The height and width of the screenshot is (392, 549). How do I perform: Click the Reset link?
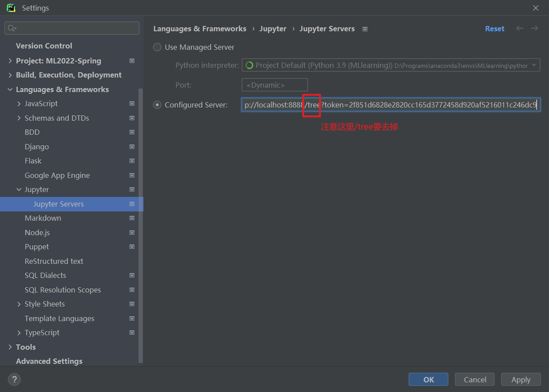click(494, 29)
